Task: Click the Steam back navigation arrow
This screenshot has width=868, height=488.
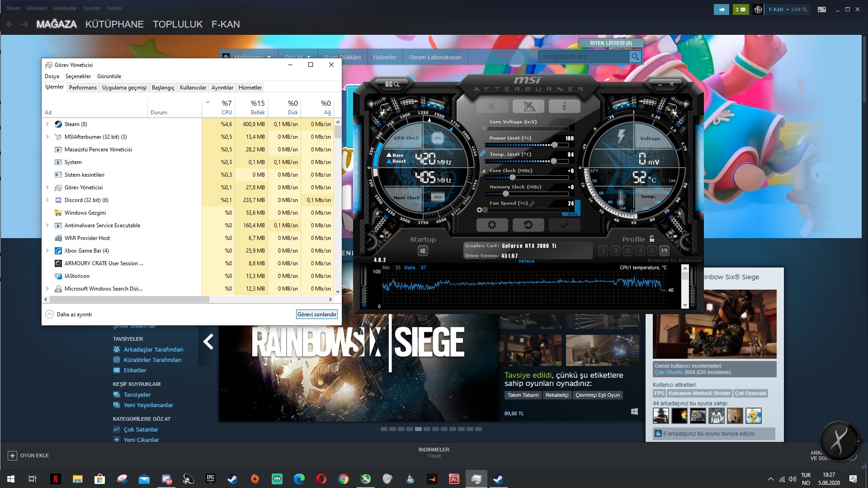Action: tap(9, 24)
